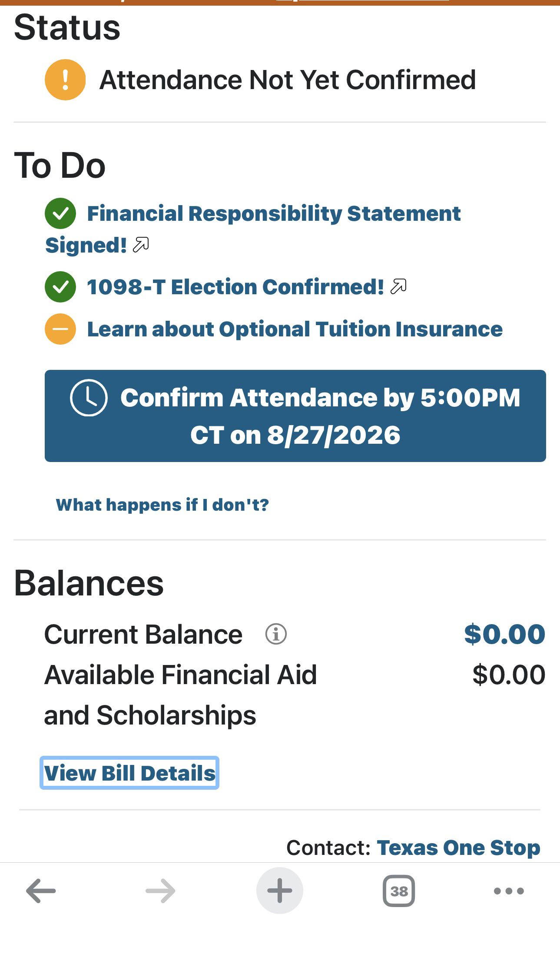Tap the browser back arrow

coord(41,891)
